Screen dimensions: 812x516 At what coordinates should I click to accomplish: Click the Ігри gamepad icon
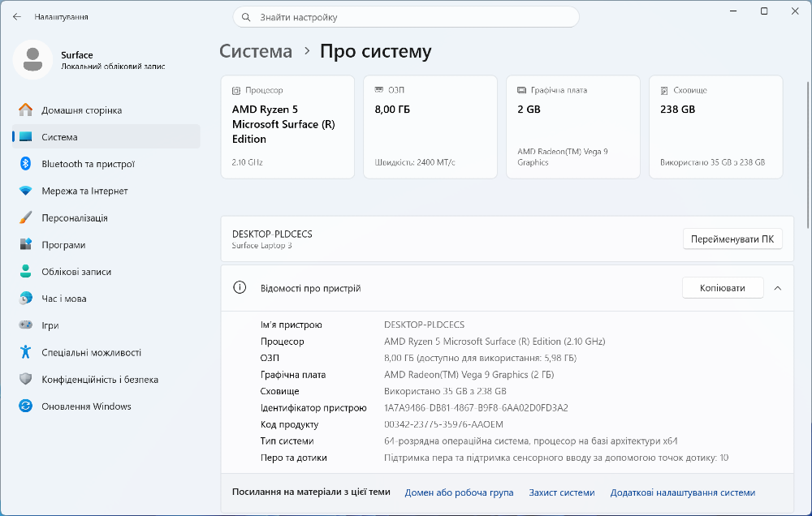coord(25,325)
